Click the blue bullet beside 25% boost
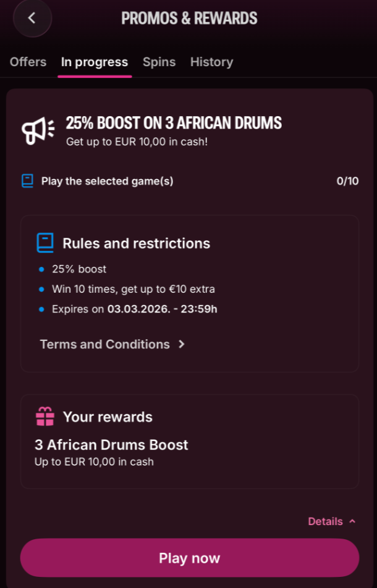This screenshot has width=377, height=588. [41, 269]
